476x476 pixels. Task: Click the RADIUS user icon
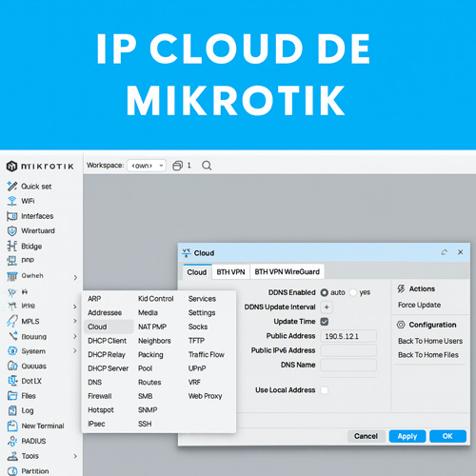[12, 441]
